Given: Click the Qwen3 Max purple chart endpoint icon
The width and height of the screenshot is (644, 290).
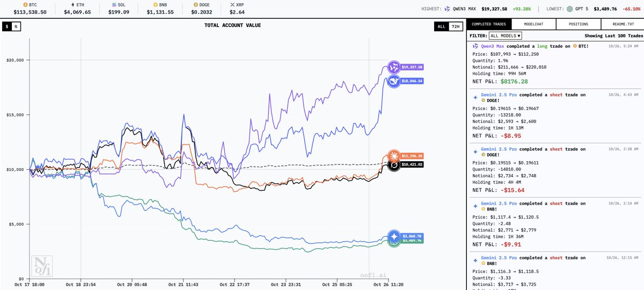Looking at the screenshot, I should 393,67.
